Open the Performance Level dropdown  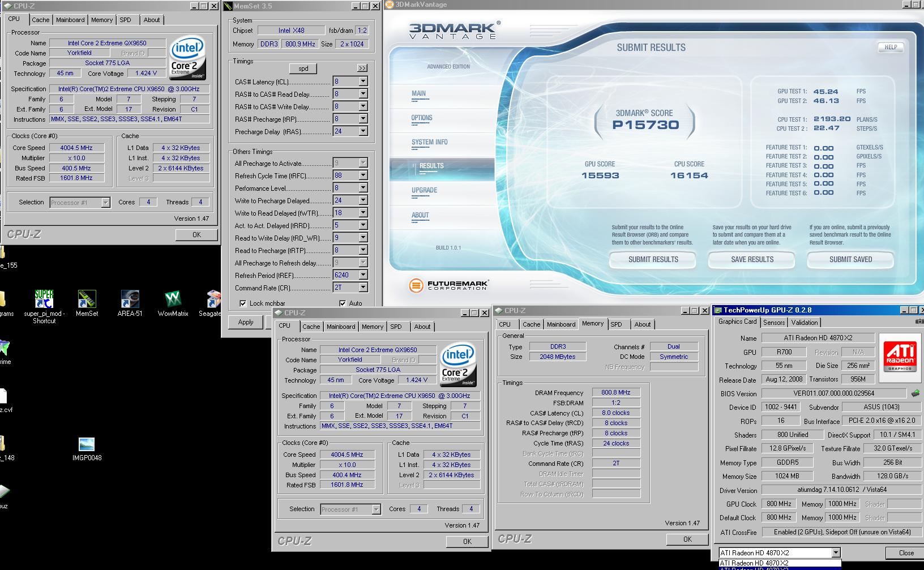pos(363,188)
